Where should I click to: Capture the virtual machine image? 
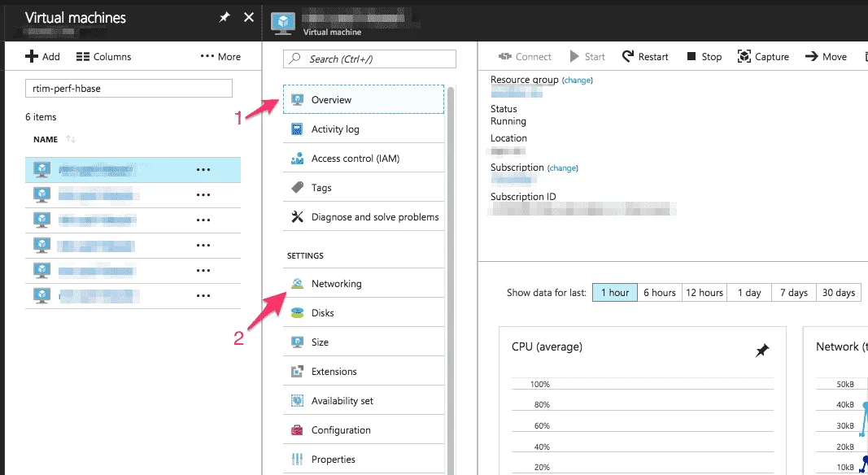click(x=763, y=56)
